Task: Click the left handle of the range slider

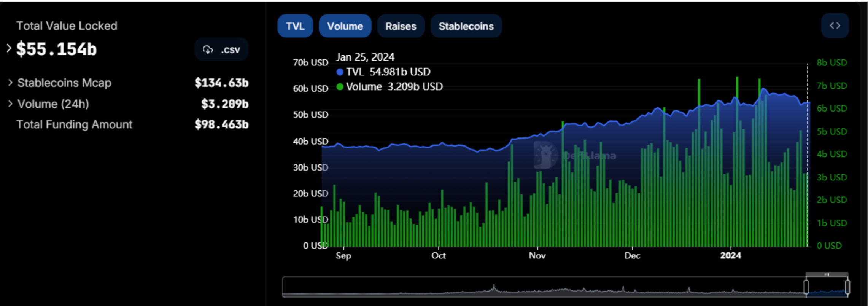Action: click(806, 287)
